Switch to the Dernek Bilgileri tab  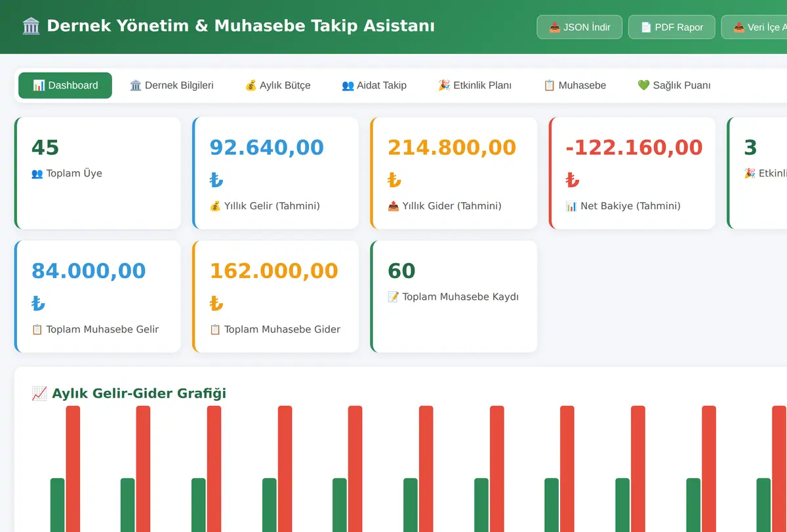[x=172, y=85]
